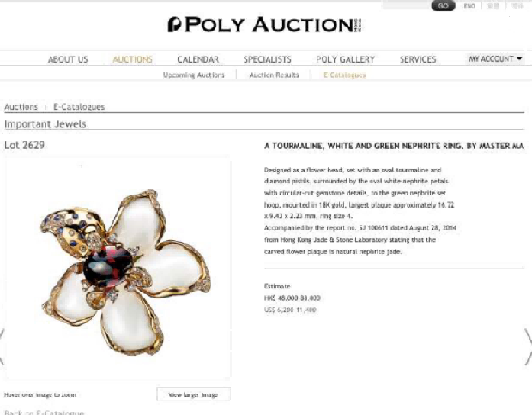Click E-Catalogues breadcrumb link
The image size is (532, 415).
79,107
